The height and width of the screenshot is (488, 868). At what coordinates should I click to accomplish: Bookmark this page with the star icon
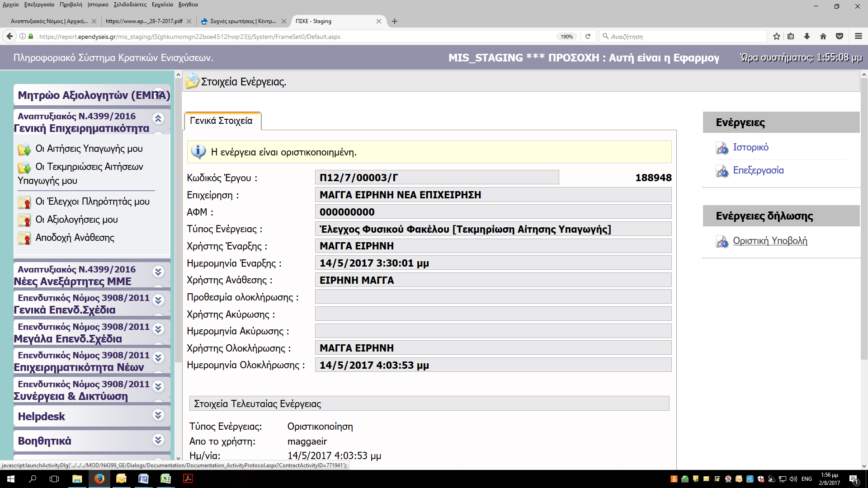tap(776, 37)
